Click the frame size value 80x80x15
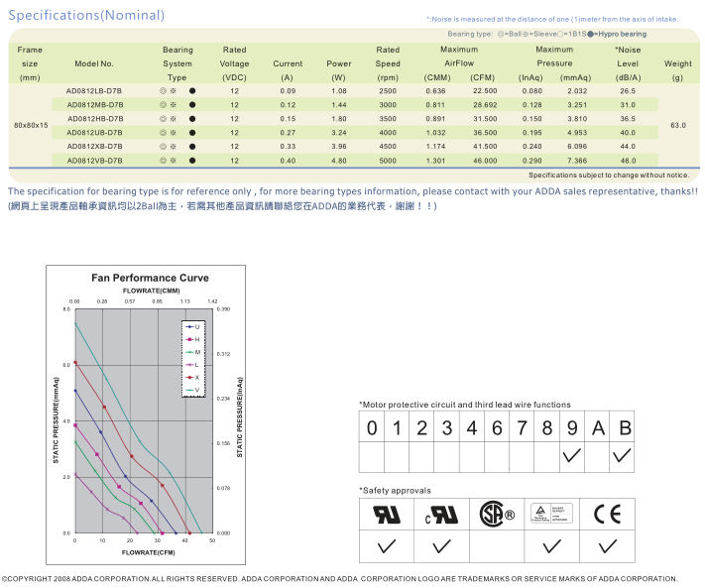Screen dimensions: 705x588 click(31, 125)
